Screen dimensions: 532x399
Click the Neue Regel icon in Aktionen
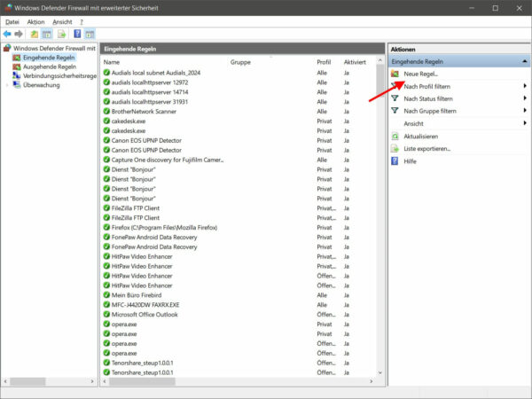click(395, 74)
